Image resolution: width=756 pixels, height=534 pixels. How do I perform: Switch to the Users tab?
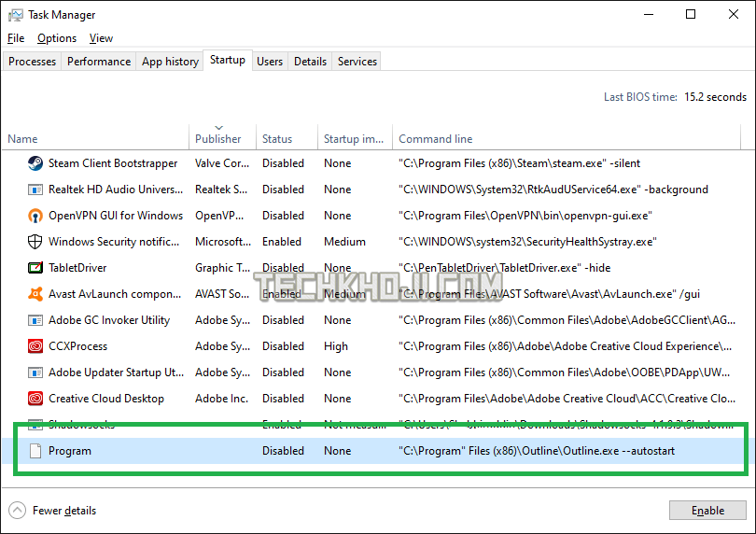270,62
